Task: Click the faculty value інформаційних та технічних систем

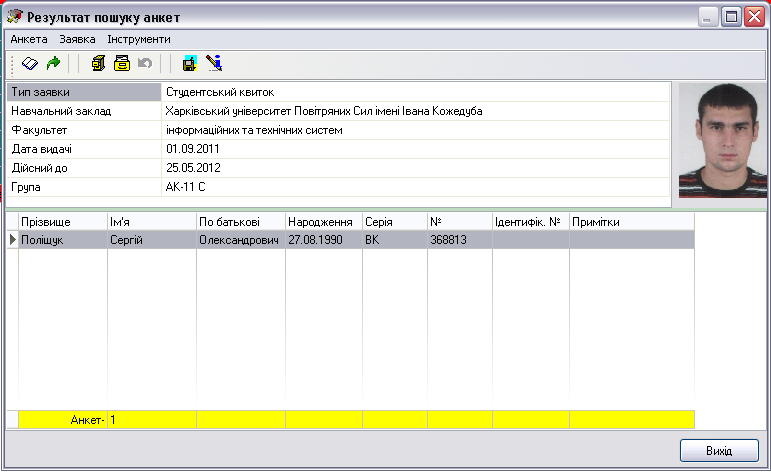Action: 254,130
